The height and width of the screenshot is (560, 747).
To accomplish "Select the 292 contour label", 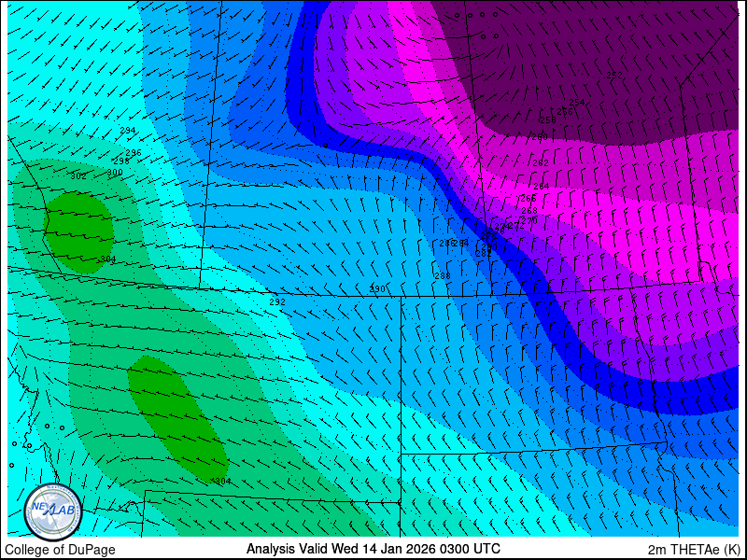I will (x=277, y=301).
